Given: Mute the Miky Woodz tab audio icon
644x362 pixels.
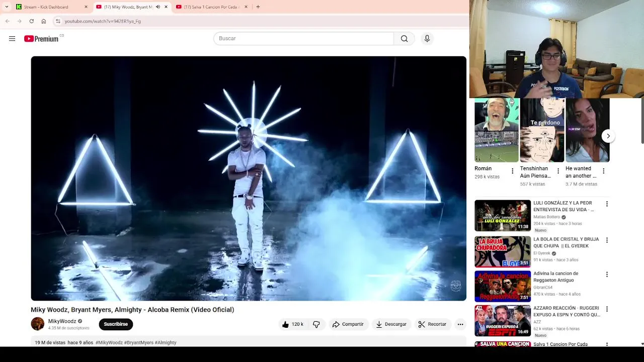Looking at the screenshot, I should tap(158, 7).
